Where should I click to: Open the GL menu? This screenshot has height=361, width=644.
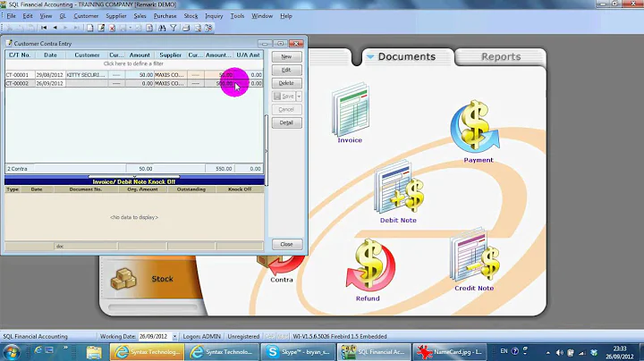tap(63, 16)
